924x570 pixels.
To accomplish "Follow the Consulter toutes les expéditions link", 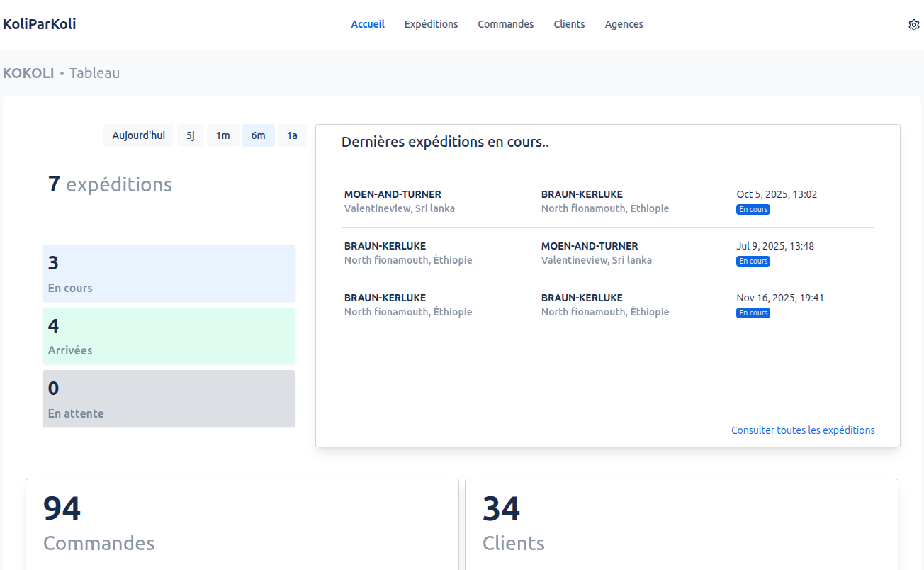I will point(803,430).
